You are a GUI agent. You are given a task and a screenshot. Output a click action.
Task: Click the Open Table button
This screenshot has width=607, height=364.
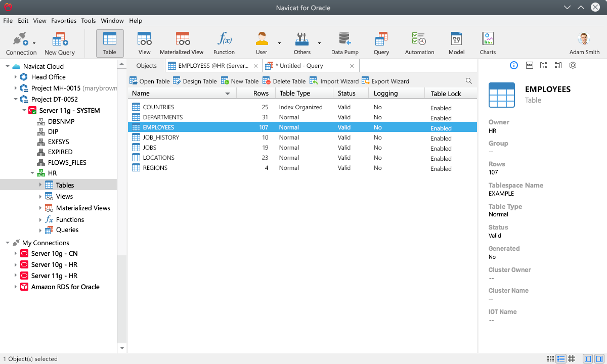pos(150,81)
